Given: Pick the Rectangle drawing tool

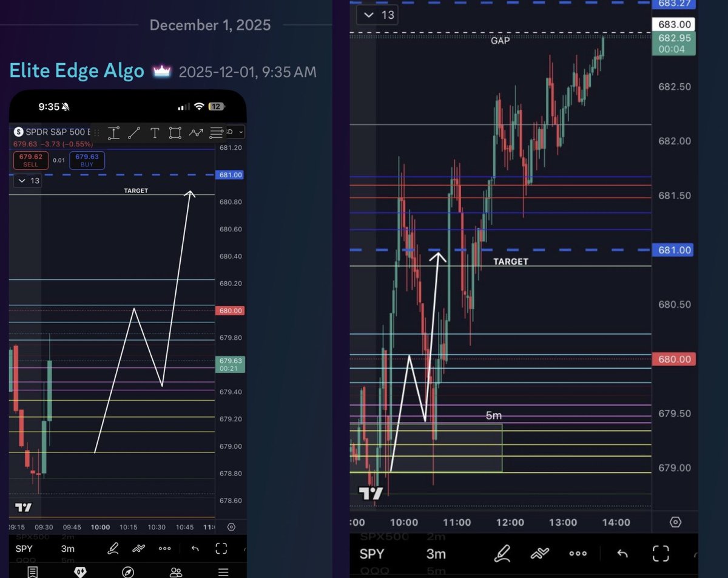Looking at the screenshot, I should [x=175, y=132].
